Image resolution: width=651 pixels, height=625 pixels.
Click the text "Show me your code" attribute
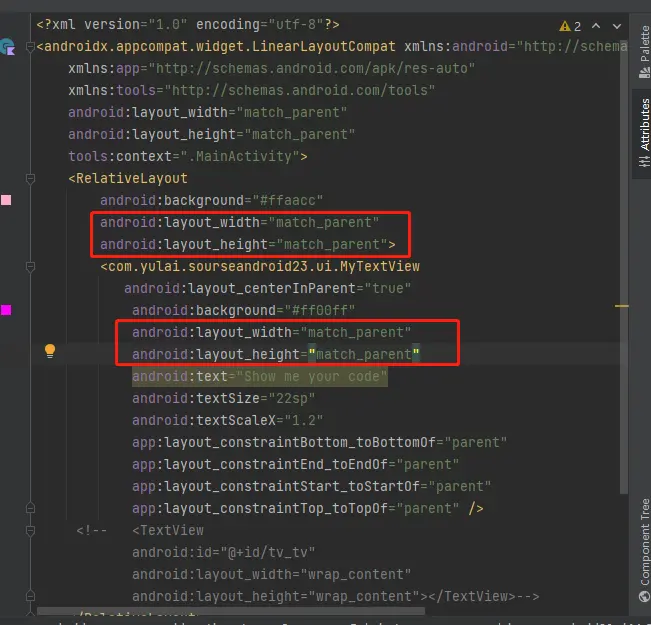coord(260,377)
